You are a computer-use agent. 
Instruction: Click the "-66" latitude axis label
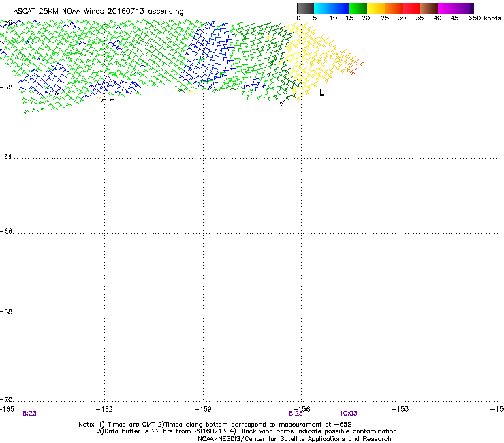(x=6, y=232)
